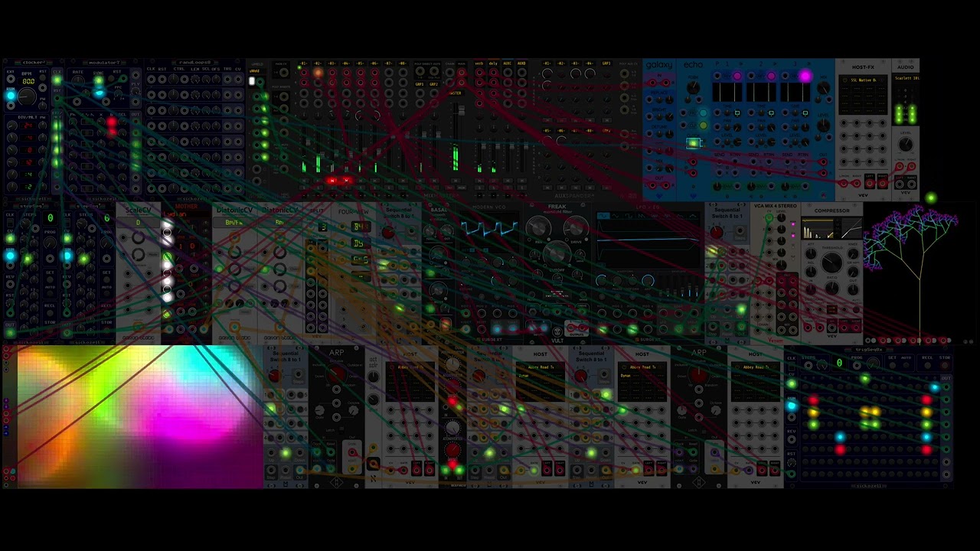This screenshot has width=980, height=551.
Task: Adjust the PROG knob on the first stepSeq
Action: [x=48, y=241]
